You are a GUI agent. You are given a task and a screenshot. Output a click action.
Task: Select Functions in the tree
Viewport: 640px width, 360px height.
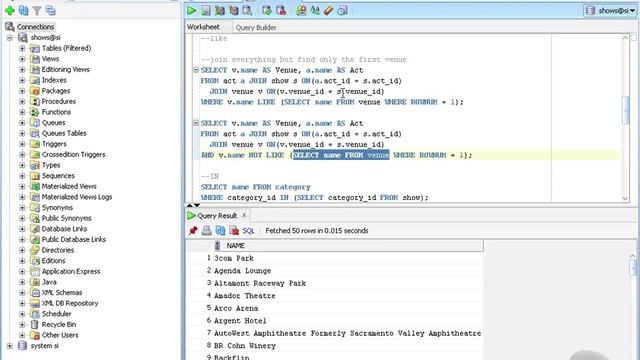click(56, 112)
